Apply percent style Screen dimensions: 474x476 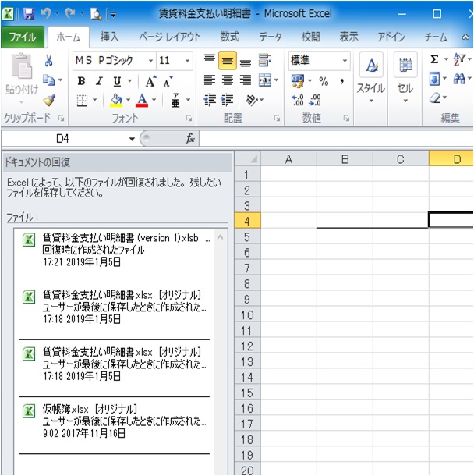[x=324, y=81]
